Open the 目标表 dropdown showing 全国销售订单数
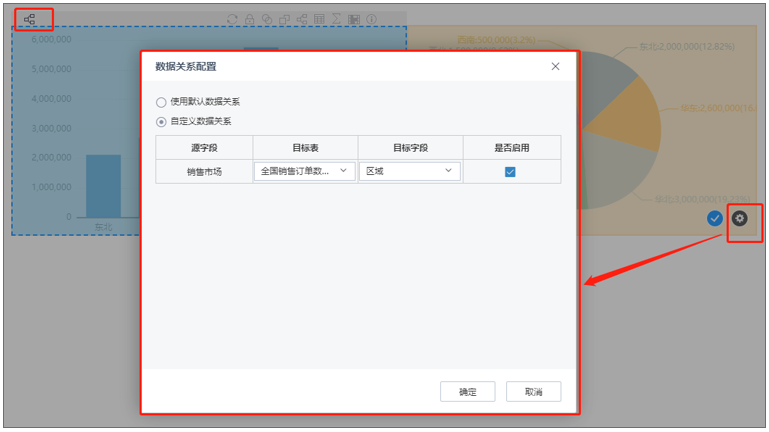The image size is (769, 432). point(305,171)
